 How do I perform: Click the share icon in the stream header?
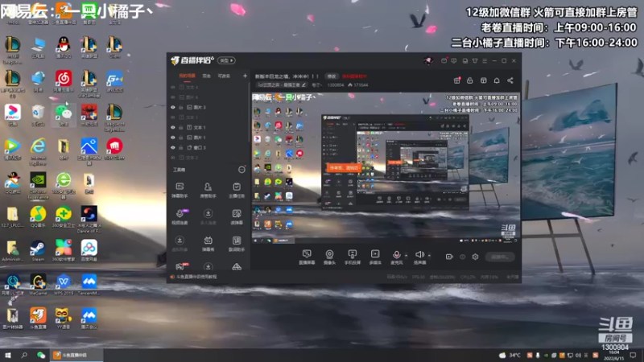pos(510,80)
